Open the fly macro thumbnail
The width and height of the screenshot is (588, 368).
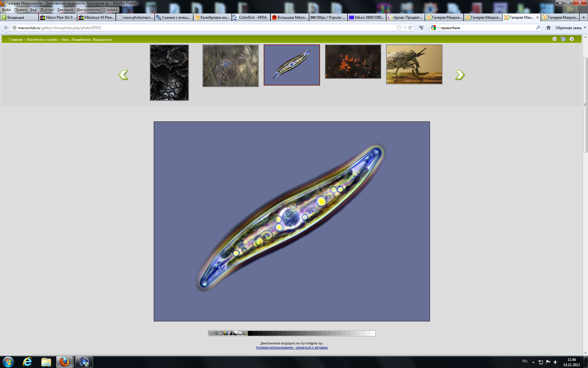tap(414, 64)
